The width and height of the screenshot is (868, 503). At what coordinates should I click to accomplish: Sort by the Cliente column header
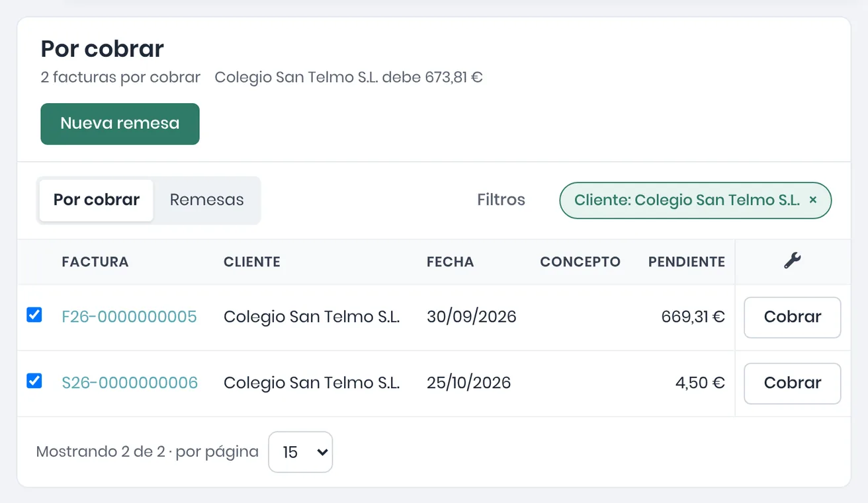point(252,262)
